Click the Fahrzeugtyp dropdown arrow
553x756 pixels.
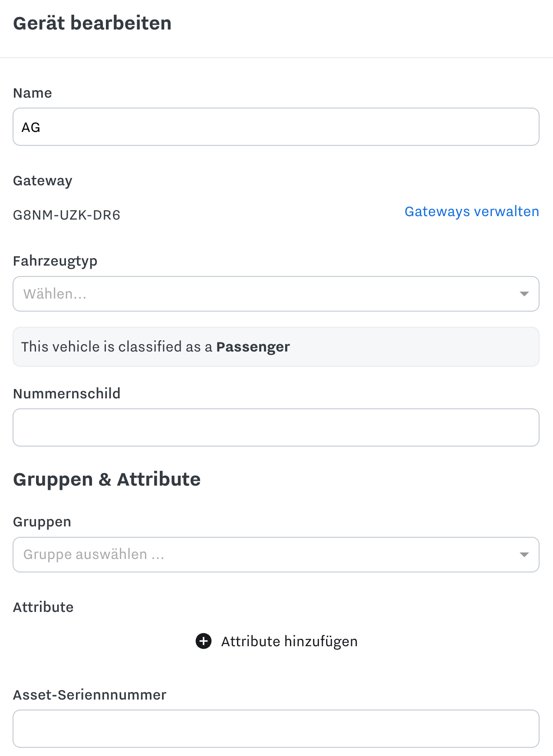click(x=524, y=294)
